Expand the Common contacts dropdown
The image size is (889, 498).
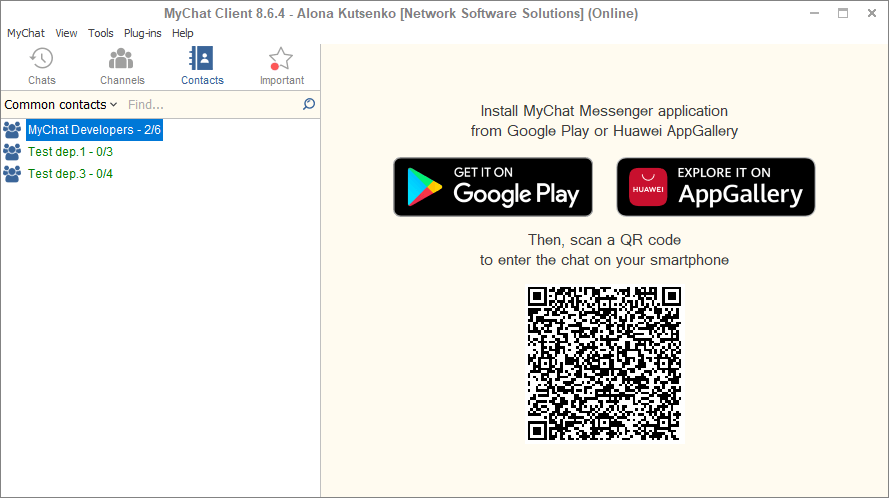pyautogui.click(x=61, y=104)
